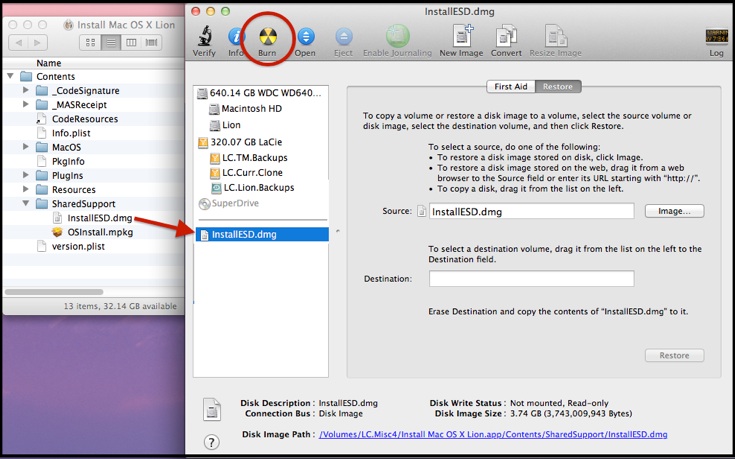Click the Source input field

532,211
